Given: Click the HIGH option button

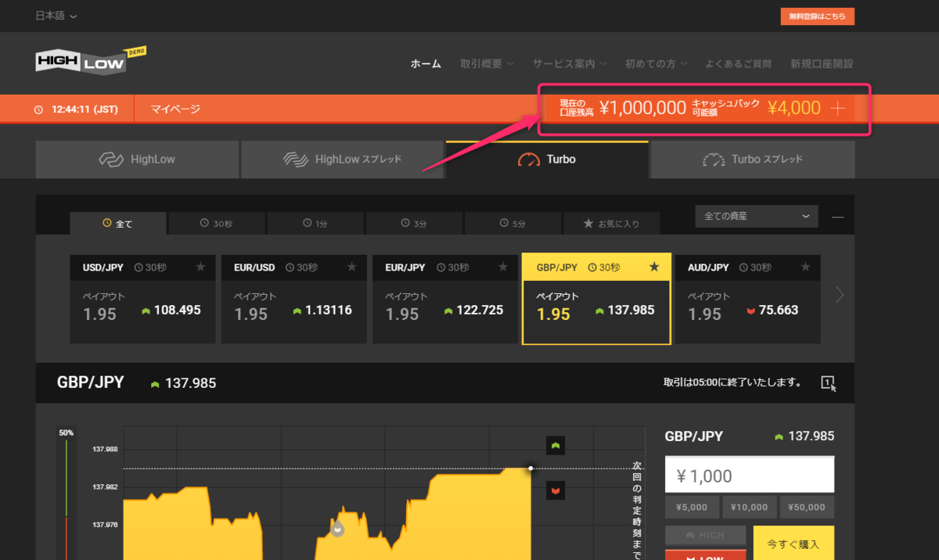Looking at the screenshot, I should [x=706, y=536].
